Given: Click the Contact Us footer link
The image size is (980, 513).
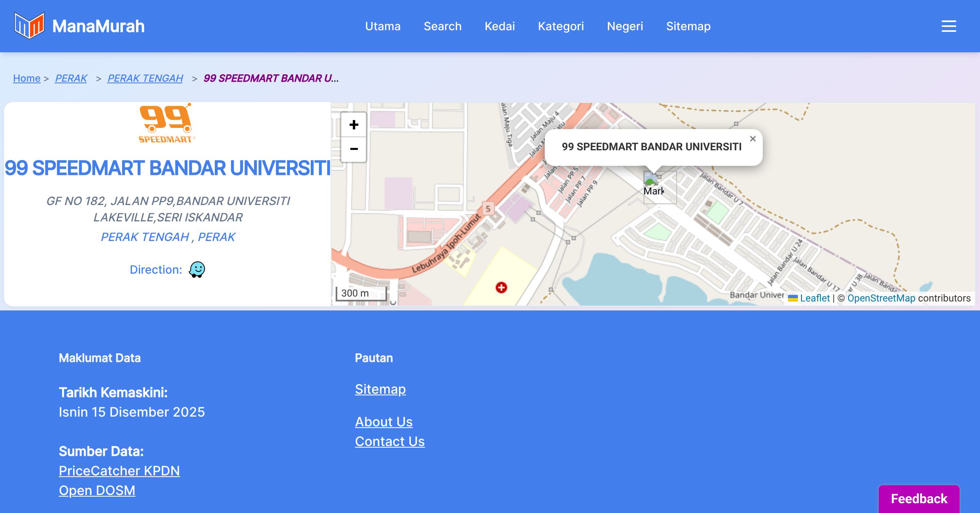Looking at the screenshot, I should pos(390,441).
